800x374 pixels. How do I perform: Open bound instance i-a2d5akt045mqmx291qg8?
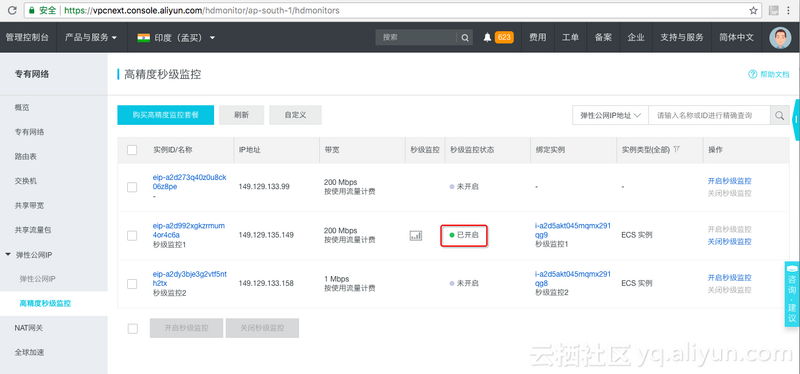click(573, 279)
